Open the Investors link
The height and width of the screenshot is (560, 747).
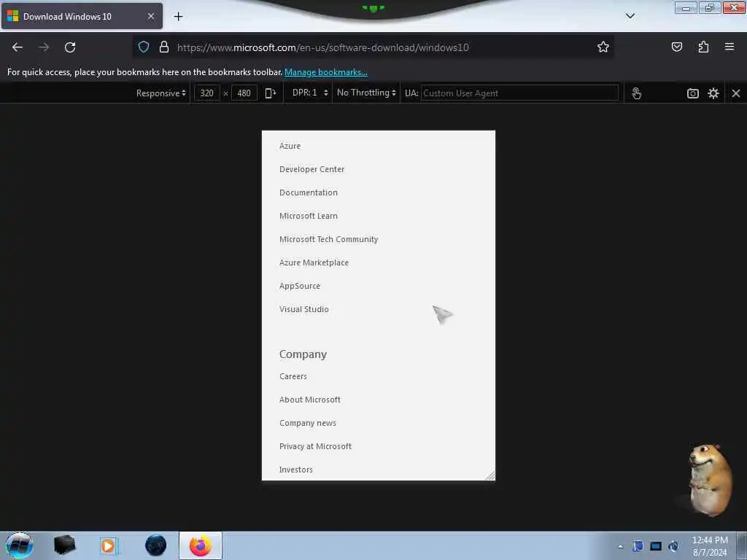(296, 470)
